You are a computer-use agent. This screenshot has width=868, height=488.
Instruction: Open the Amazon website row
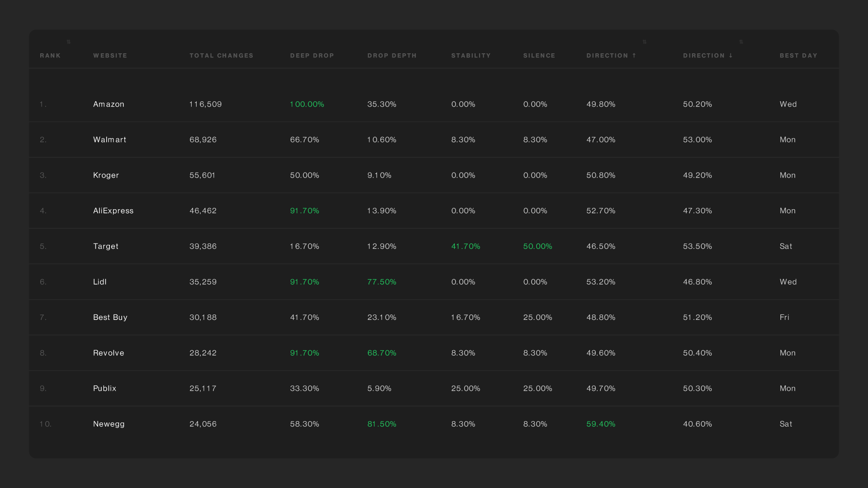[108, 104]
